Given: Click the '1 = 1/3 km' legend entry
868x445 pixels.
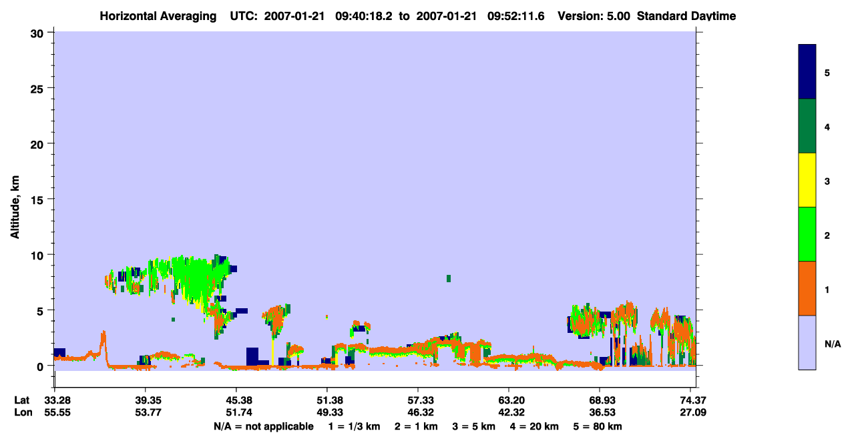Looking at the screenshot, I should [x=355, y=426].
